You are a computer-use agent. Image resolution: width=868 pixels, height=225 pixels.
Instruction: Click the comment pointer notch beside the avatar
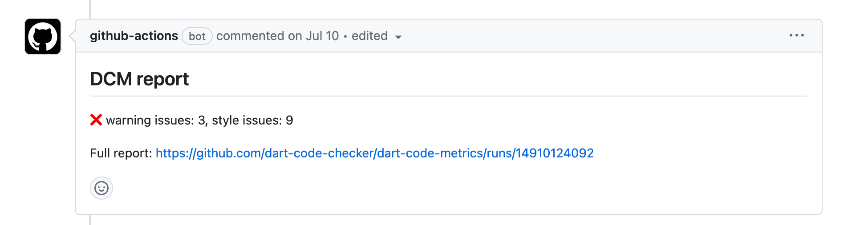click(x=73, y=36)
